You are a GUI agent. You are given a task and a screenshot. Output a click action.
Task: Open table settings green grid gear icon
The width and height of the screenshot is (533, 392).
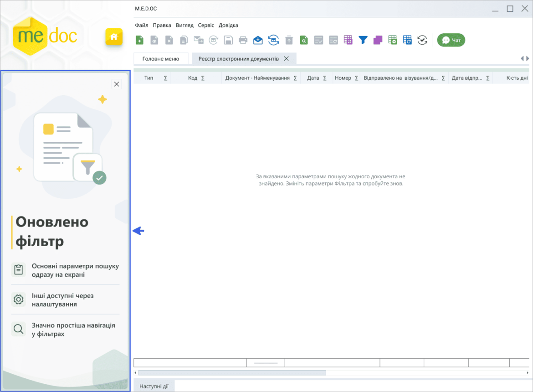tap(393, 40)
